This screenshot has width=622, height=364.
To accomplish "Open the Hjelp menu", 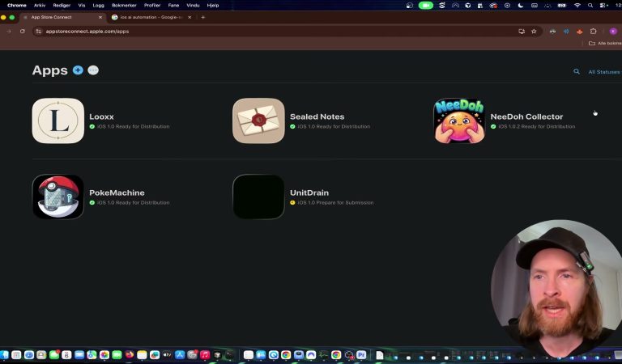I will coord(213,5).
